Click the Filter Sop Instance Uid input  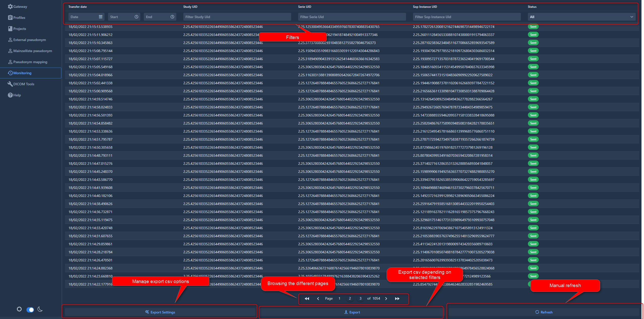click(467, 17)
